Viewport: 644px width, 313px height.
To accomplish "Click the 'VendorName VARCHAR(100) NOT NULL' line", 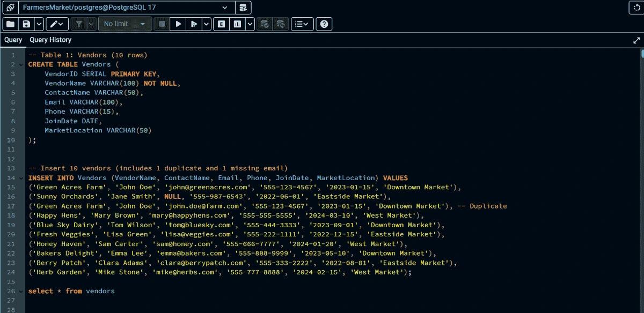I will pos(113,83).
